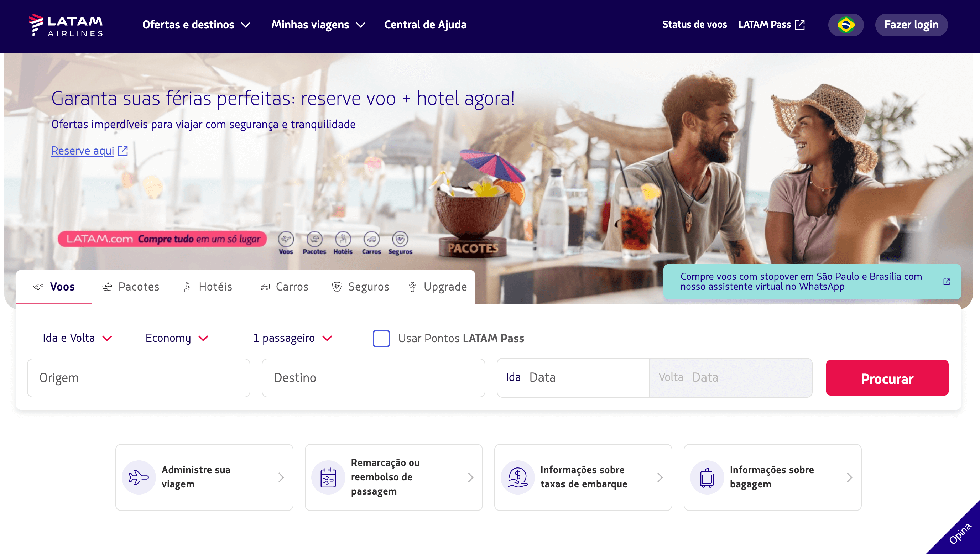Viewport: 980px width, 554px height.
Task: Click the airplane icon on Administre sua viagem card
Action: click(139, 477)
